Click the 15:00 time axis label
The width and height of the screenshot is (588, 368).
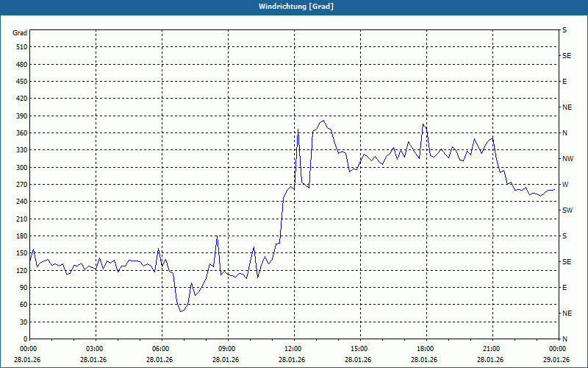358,349
